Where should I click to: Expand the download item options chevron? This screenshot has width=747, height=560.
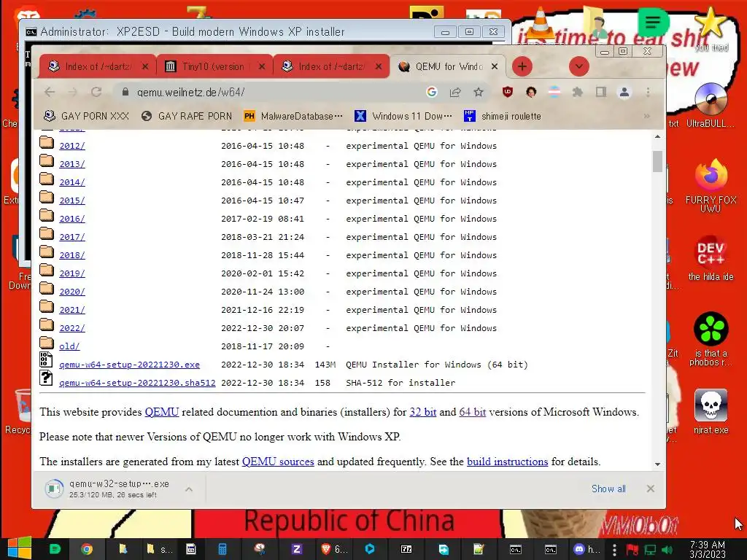[x=189, y=489]
